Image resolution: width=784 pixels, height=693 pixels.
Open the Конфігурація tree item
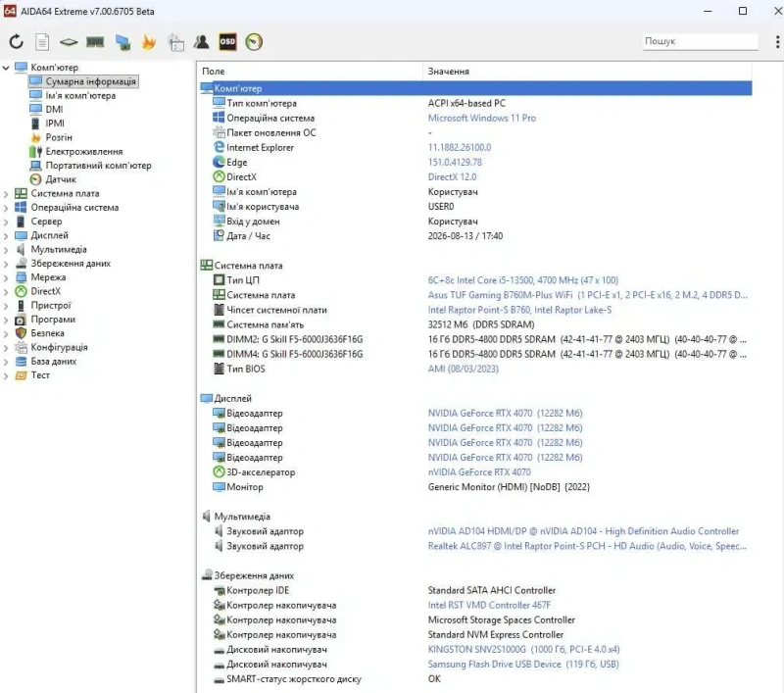click(59, 347)
